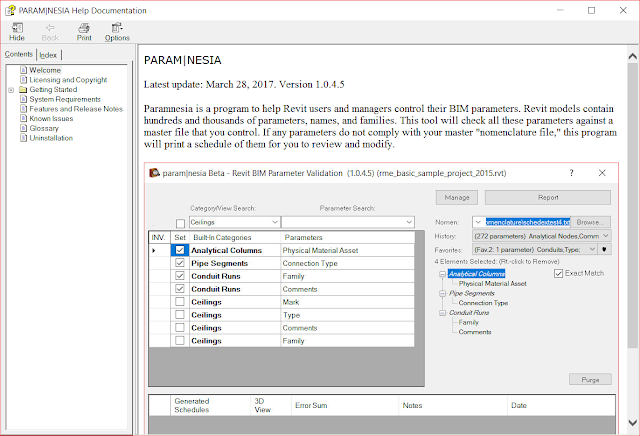Click the grayed Back arrow icon
The width and height of the screenshot is (640, 436).
[x=50, y=28]
